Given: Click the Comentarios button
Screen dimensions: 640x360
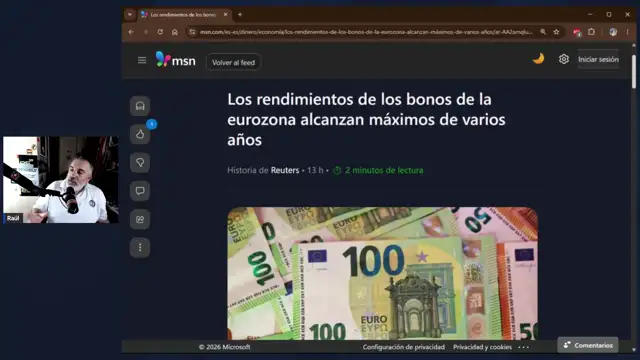Looking at the screenshot, I should coord(588,345).
